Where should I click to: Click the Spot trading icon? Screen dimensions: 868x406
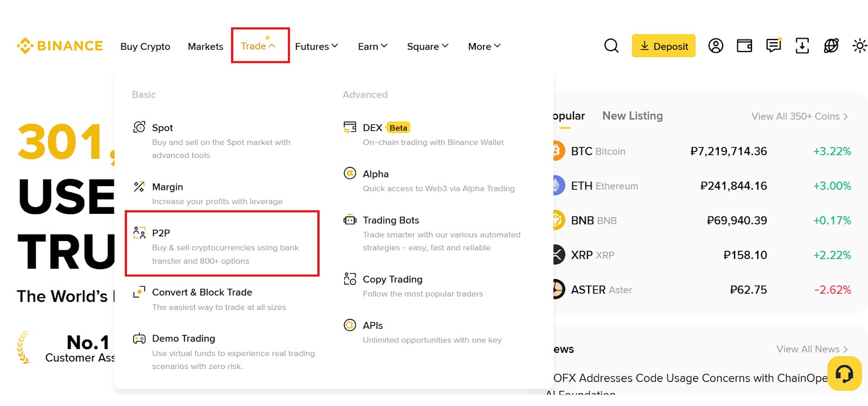(139, 127)
